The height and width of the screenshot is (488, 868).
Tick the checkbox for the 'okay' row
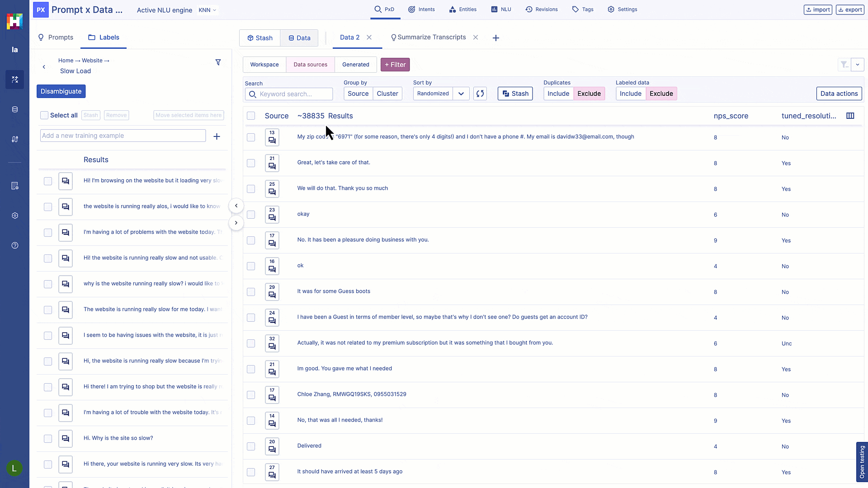click(251, 215)
